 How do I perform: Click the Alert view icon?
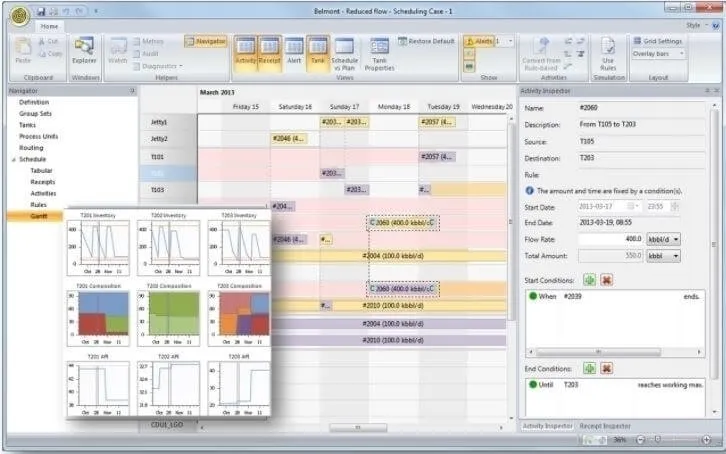294,50
